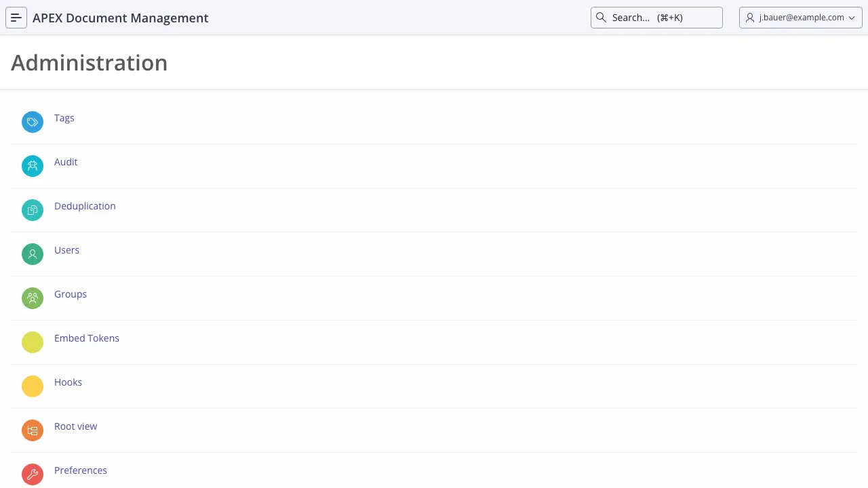The image size is (868, 488).
Task: Focus the Search input field
Action: point(656,18)
